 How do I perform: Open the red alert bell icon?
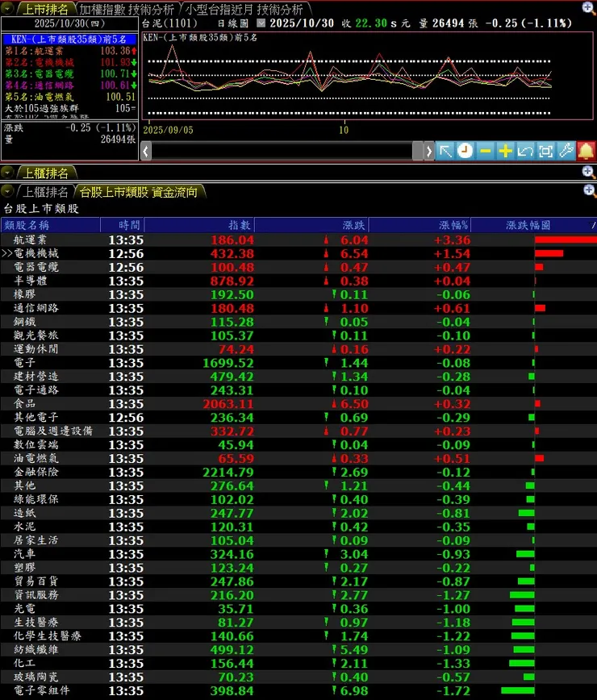tap(586, 152)
